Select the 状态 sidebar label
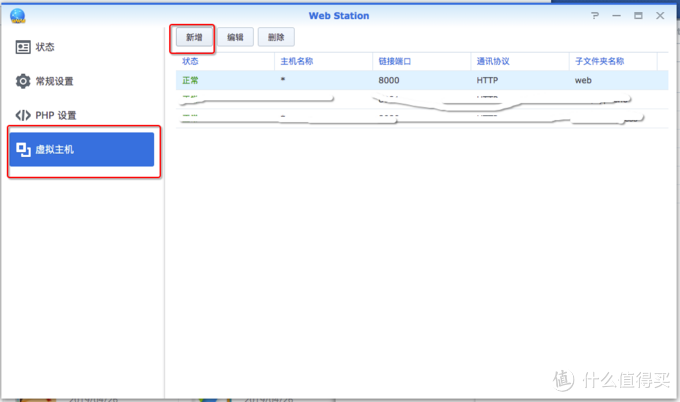Screen dimensions: 680x402 (x=45, y=47)
